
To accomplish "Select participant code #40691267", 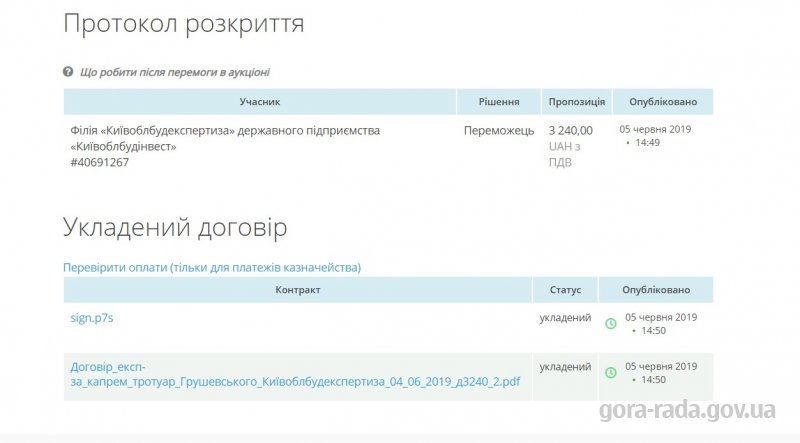I will point(99,162).
